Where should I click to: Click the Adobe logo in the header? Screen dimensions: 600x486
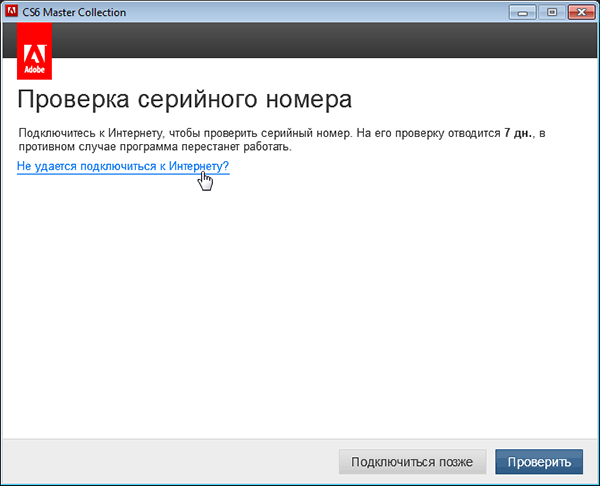(x=34, y=51)
